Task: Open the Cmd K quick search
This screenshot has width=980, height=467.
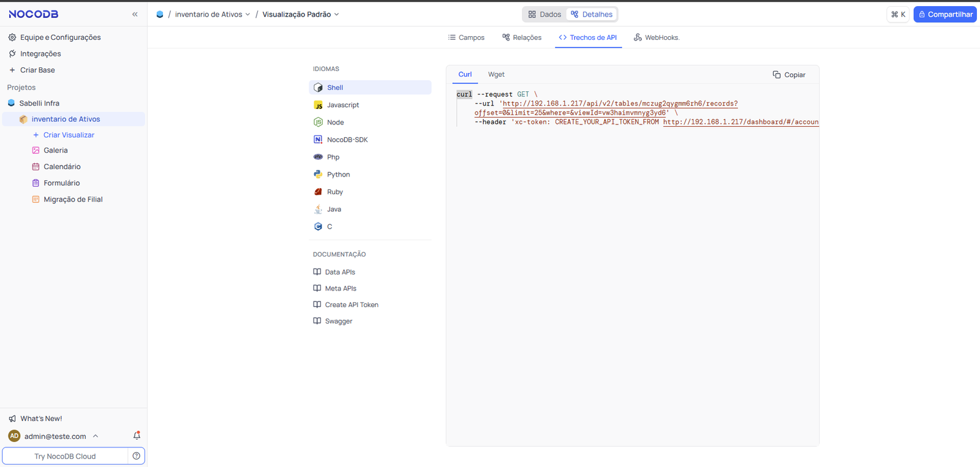Action: click(898, 14)
